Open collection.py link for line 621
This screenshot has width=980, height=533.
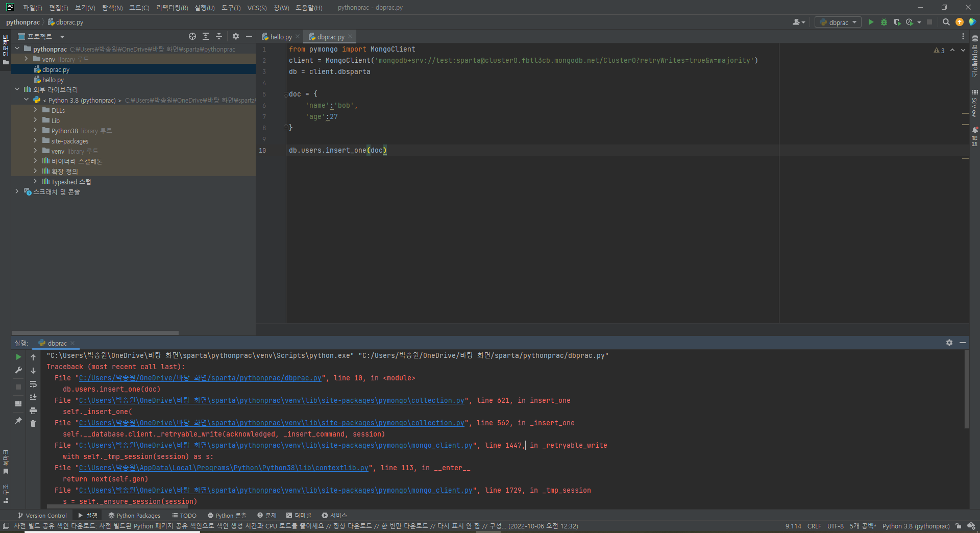point(272,400)
